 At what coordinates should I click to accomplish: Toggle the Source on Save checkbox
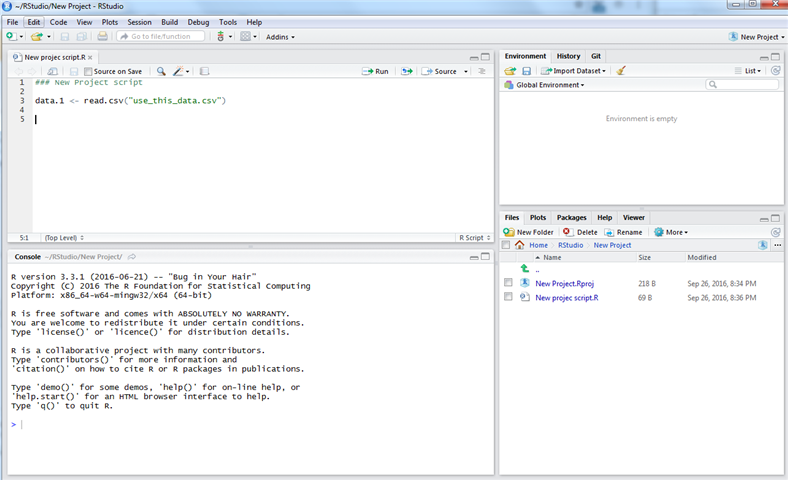click(88, 71)
